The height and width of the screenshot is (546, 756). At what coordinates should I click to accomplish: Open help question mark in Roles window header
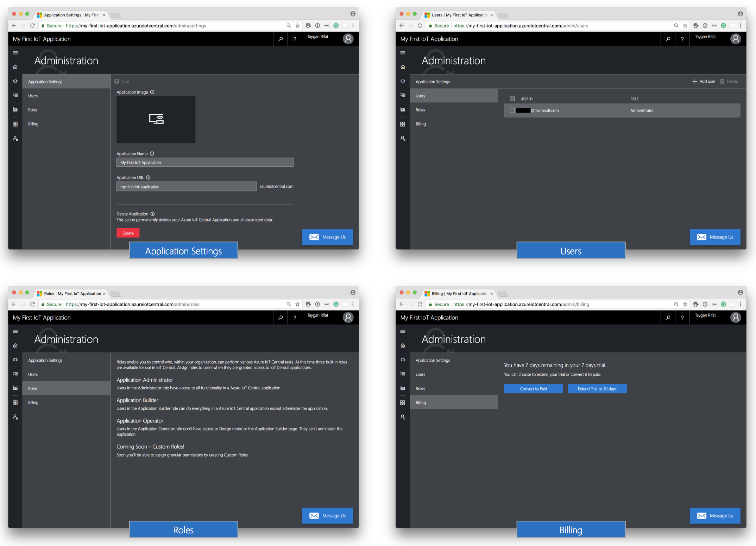pos(295,318)
